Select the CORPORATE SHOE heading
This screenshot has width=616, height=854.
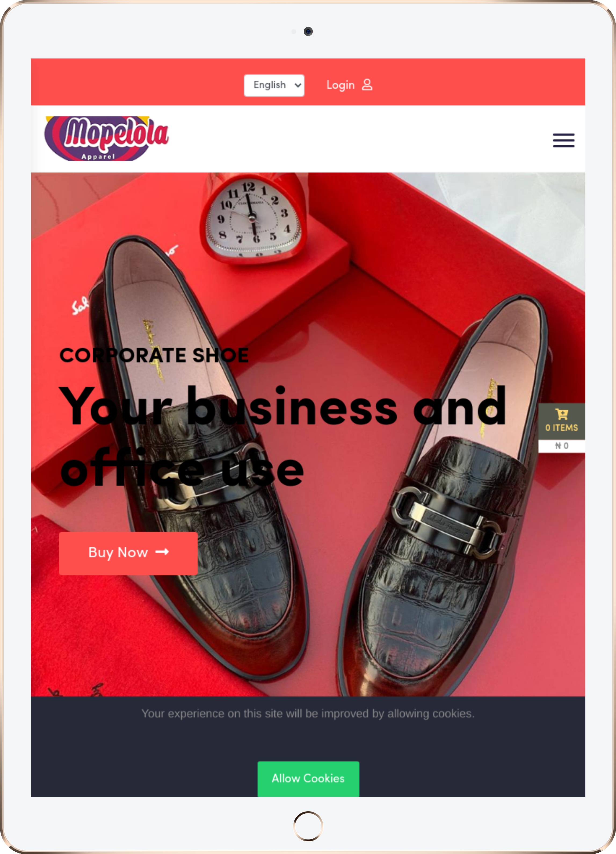[x=154, y=355]
